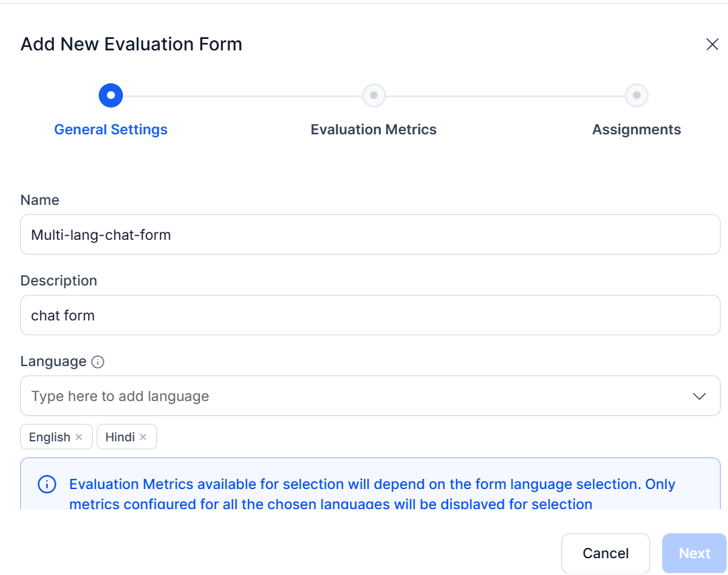
Task: Go to the Evaluation Metrics step label
Action: click(x=374, y=130)
